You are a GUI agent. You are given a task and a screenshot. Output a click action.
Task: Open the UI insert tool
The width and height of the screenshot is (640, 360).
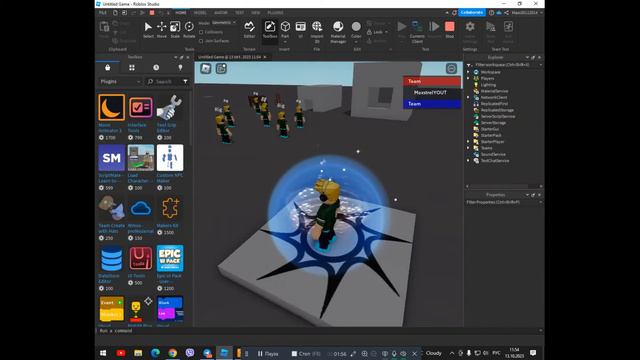click(x=300, y=29)
